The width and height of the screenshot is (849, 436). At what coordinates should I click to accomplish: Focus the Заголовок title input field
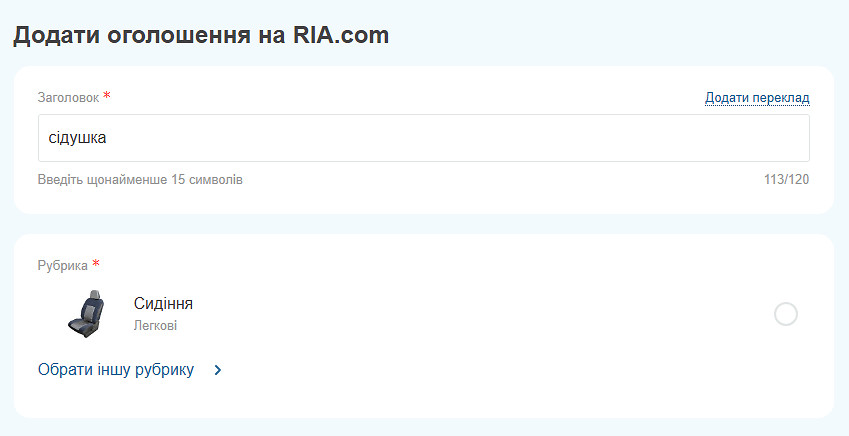(x=423, y=138)
